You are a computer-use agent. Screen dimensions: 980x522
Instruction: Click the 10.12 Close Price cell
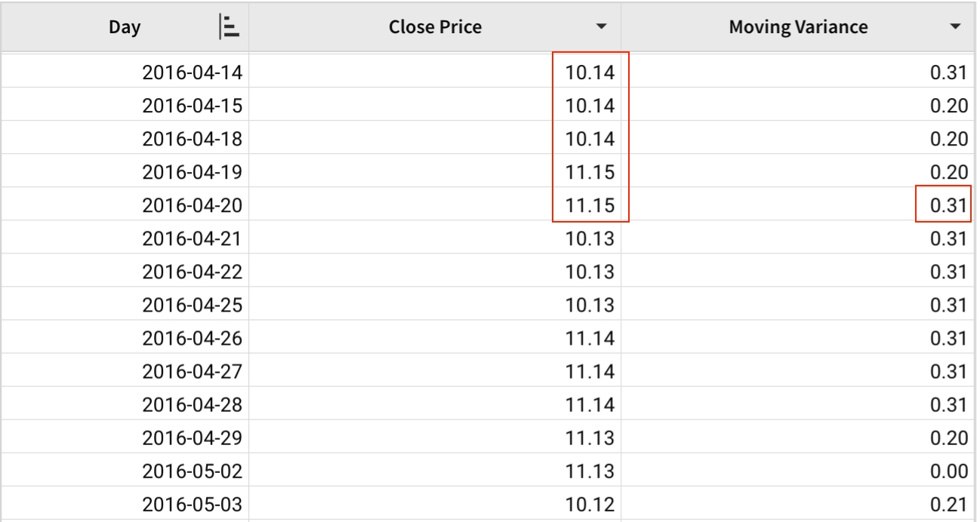tap(591, 505)
